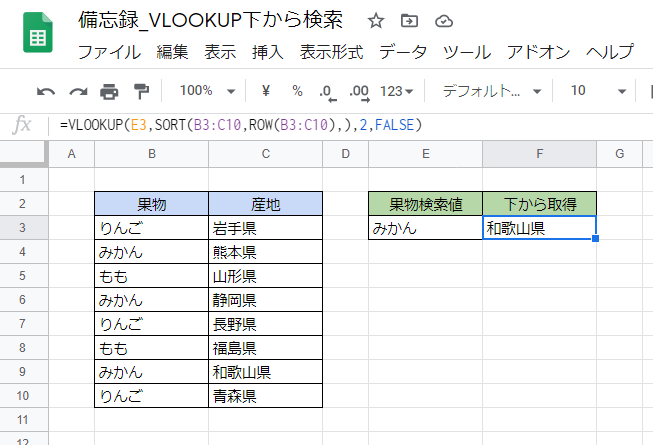Select result cell F3 和歌山県
The image size is (653, 445).
[x=539, y=228]
